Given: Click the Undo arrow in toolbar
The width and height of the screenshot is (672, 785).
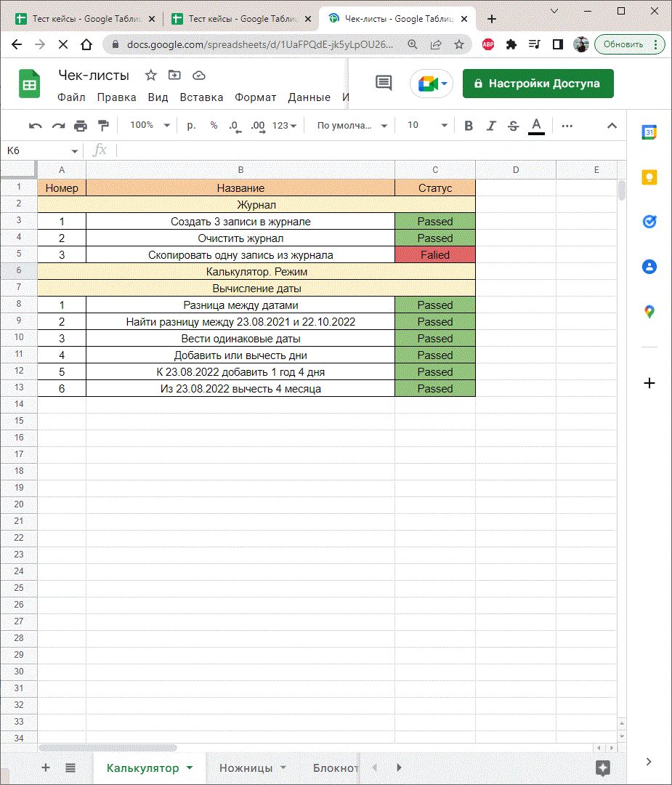Looking at the screenshot, I should pos(35,126).
